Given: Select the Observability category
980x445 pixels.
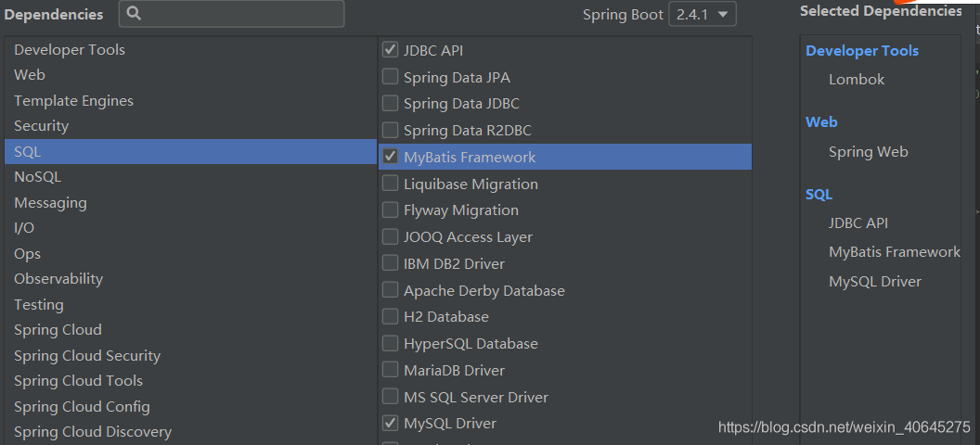Looking at the screenshot, I should pyautogui.click(x=190, y=279).
